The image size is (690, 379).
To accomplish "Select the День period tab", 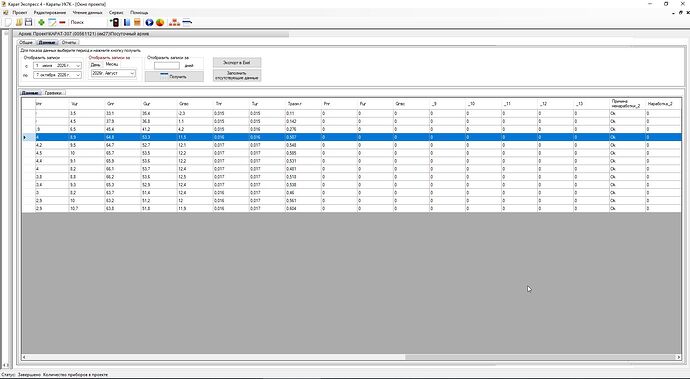I will pos(95,65).
